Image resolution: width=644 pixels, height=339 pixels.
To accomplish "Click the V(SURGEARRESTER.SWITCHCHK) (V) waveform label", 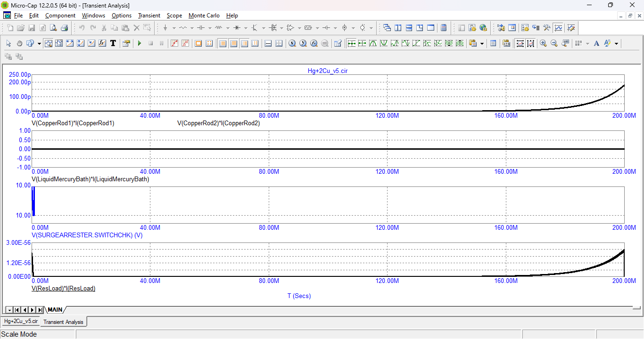I will tap(87, 234).
